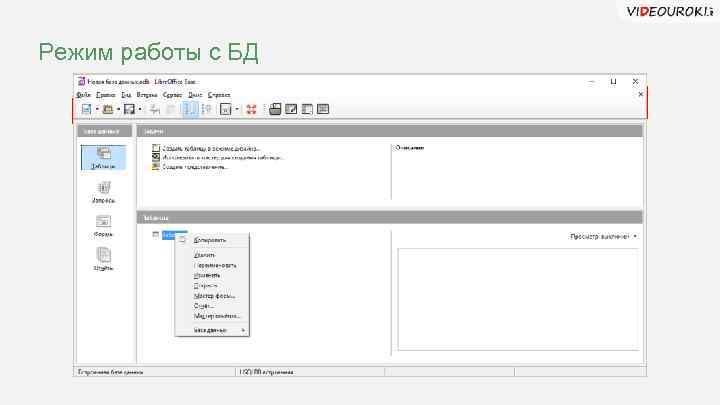
Task: Open the Сервис menu
Action: click(x=172, y=95)
